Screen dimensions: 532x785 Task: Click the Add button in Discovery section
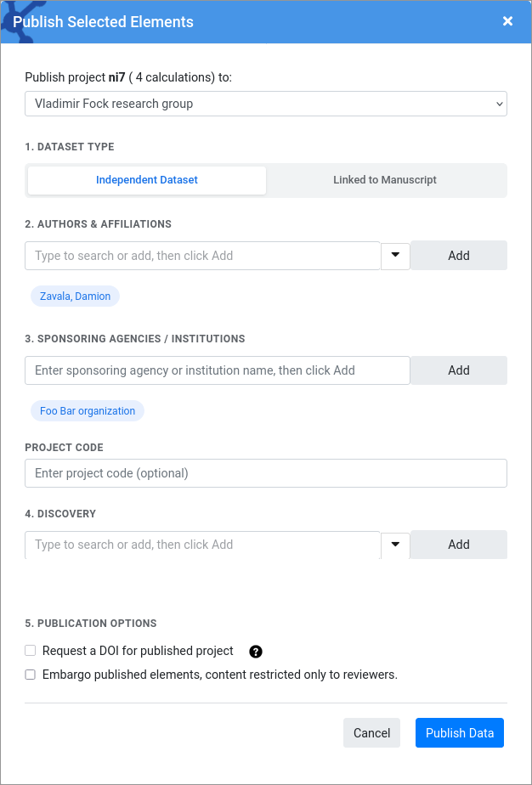(458, 545)
